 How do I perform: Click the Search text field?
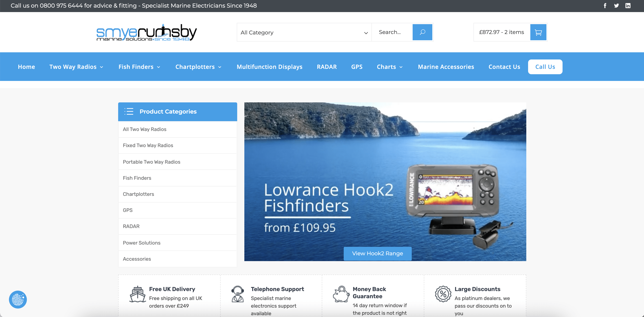[392, 32]
